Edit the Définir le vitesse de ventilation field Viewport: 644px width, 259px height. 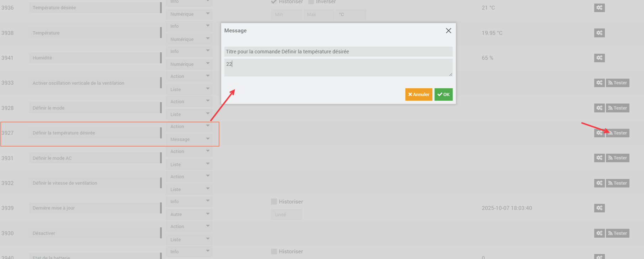pyautogui.click(x=95, y=183)
